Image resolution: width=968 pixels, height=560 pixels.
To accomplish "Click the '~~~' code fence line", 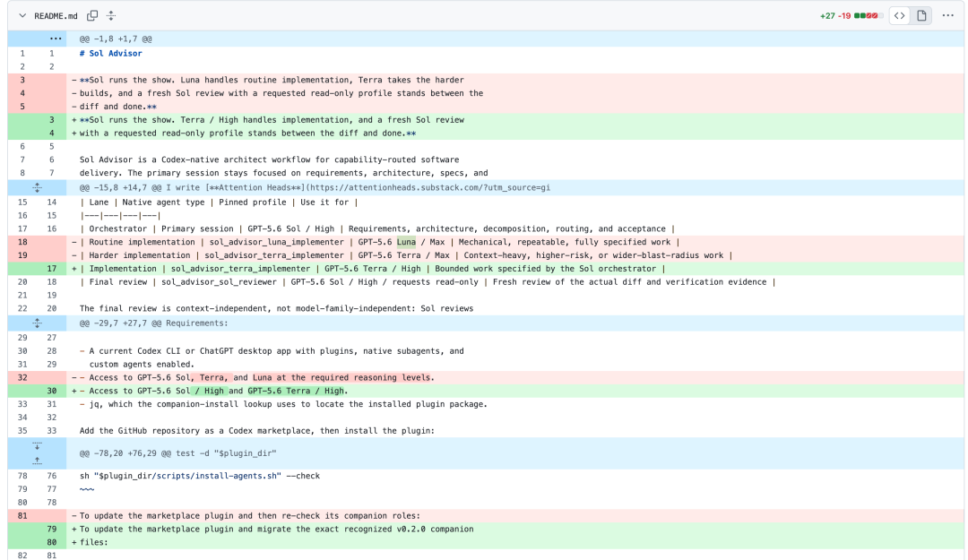I will tap(86, 489).
